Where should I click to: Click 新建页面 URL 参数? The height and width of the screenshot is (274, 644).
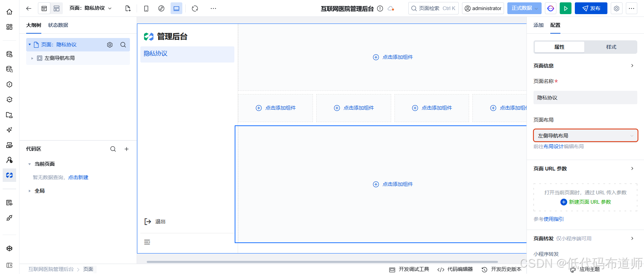click(x=586, y=202)
